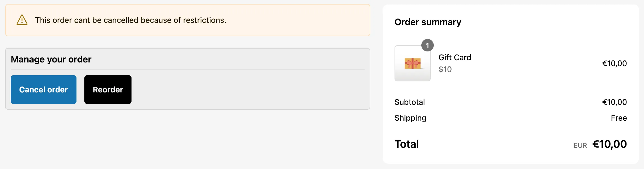Click the restriction warning banner message
This screenshot has height=169, width=644.
[130, 20]
